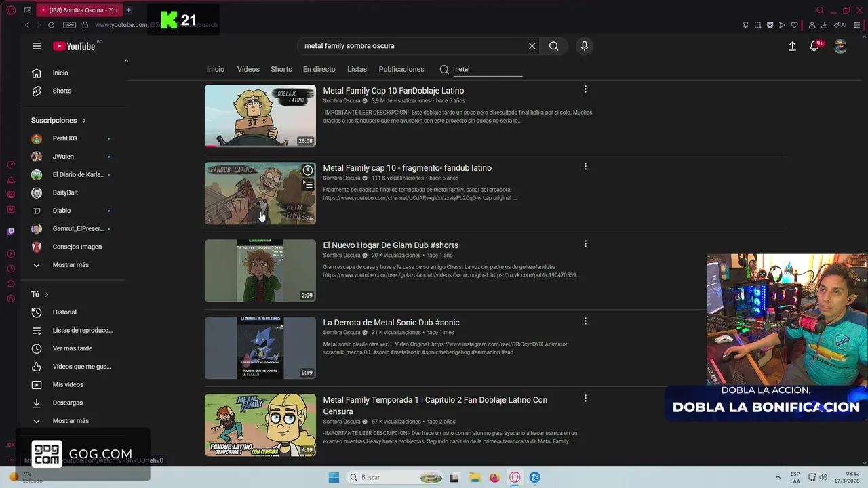Open La Derrota de Metal Sonic title
The height and width of the screenshot is (488, 868).
coord(391,323)
